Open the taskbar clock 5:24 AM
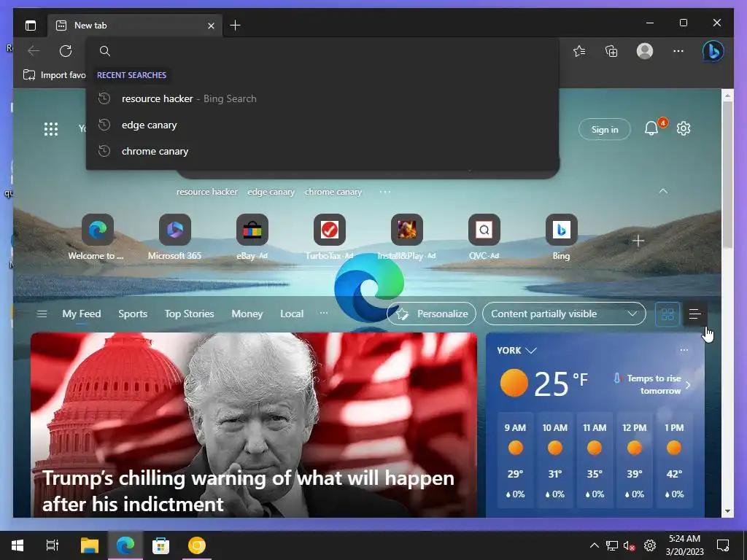Image resolution: width=747 pixels, height=560 pixels. click(x=684, y=545)
